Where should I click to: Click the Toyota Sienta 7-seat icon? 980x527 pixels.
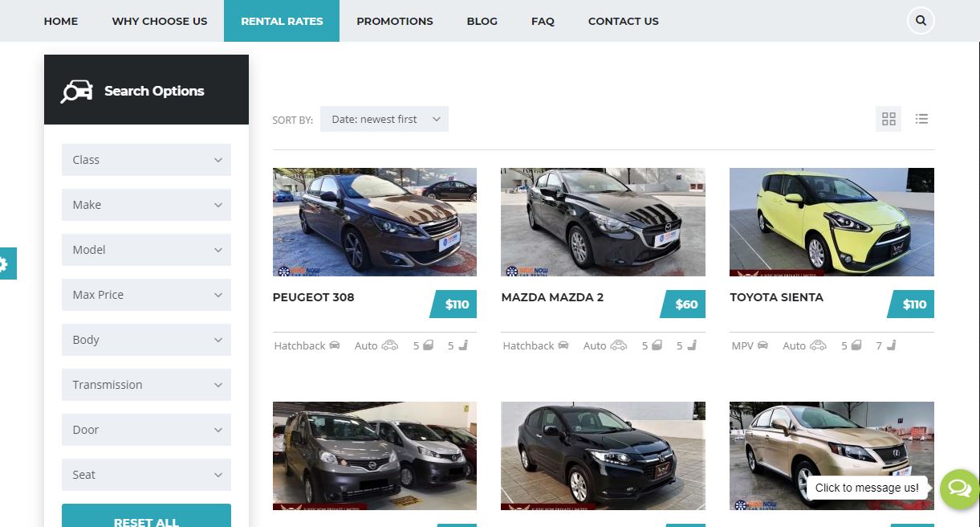[x=891, y=345]
